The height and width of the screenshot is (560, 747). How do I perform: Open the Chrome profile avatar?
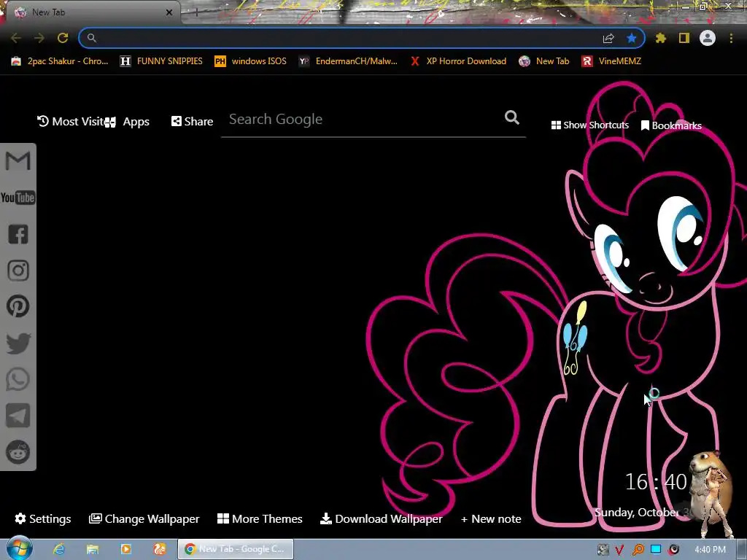(x=708, y=38)
